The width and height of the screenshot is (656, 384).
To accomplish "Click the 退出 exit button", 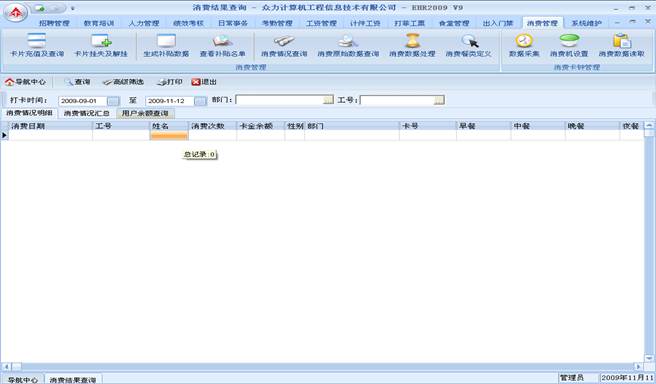I will coord(204,82).
